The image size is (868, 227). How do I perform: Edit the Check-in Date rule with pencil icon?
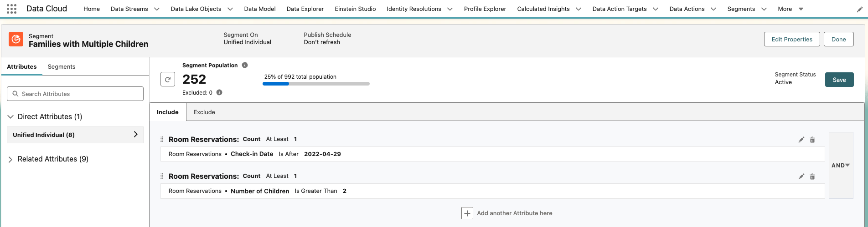coord(801,140)
